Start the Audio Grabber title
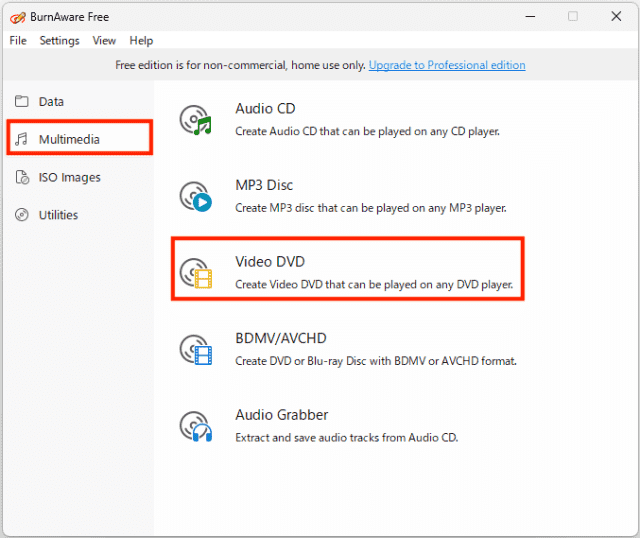Viewport: 640px width, 538px height. click(x=282, y=415)
